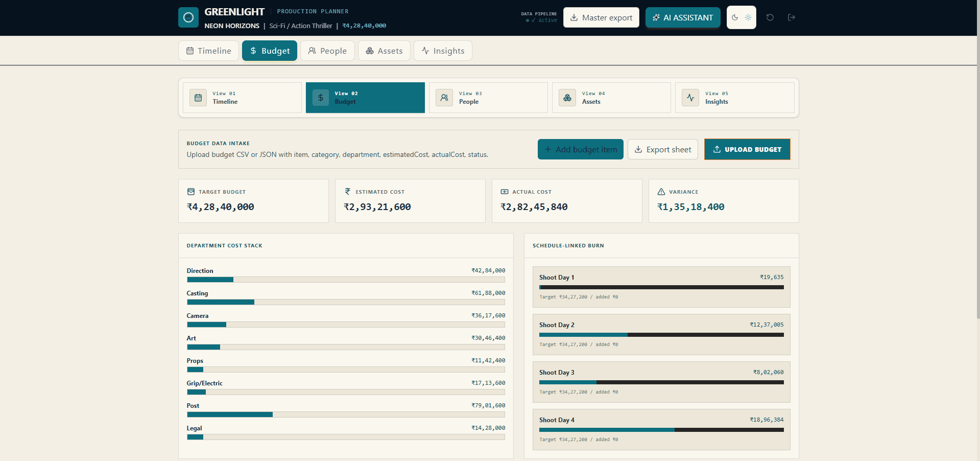
Task: Click the logout icon in header
Action: (x=792, y=17)
